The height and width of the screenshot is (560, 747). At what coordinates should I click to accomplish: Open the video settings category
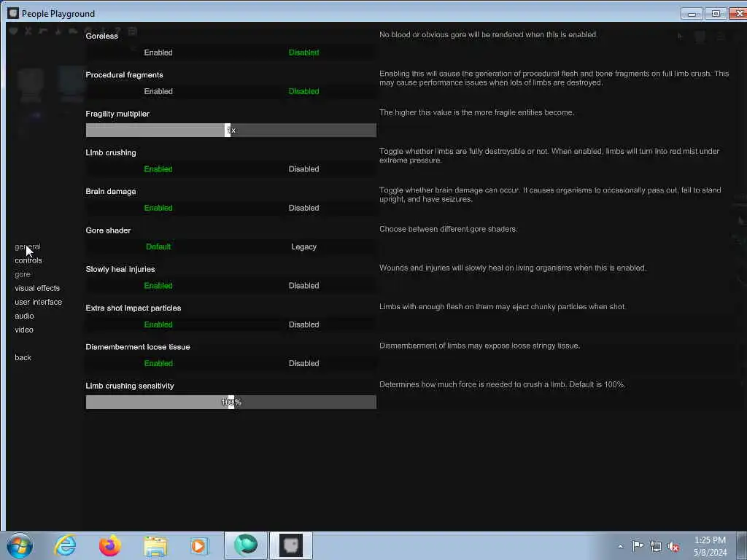tap(24, 330)
